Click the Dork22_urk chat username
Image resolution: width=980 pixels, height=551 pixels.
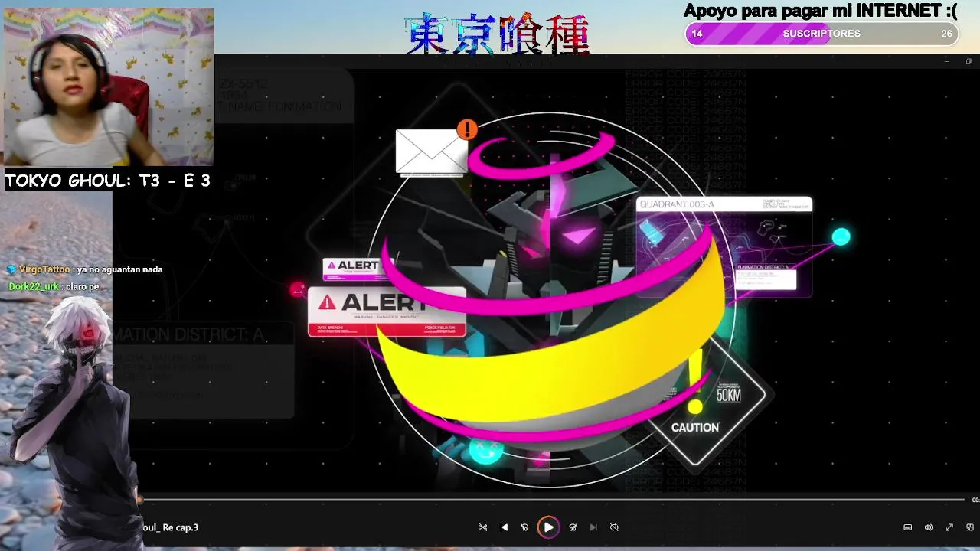point(34,286)
